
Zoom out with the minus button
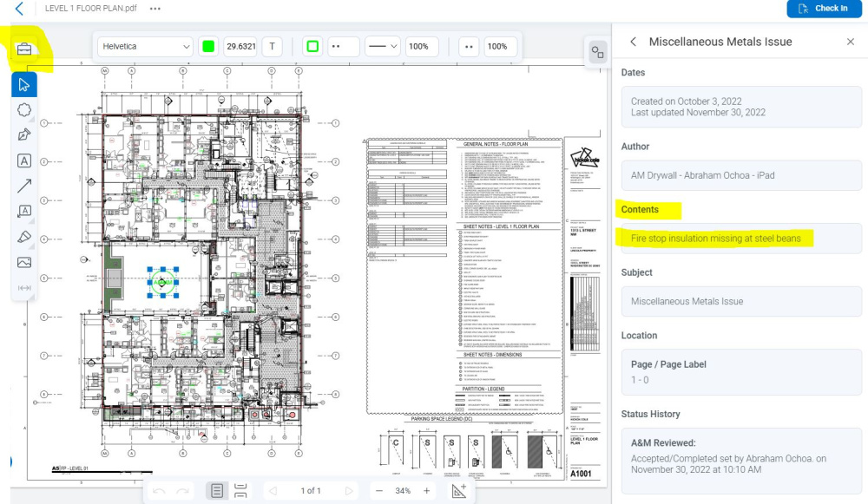tap(379, 491)
